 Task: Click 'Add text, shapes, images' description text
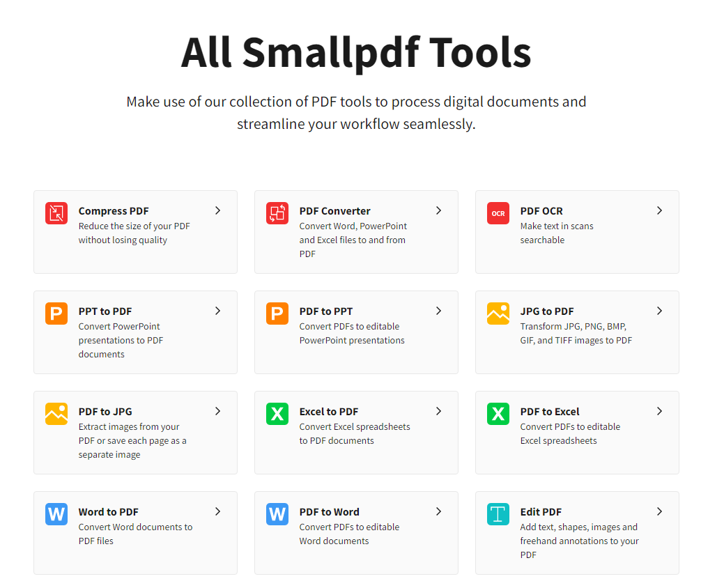pos(579,541)
